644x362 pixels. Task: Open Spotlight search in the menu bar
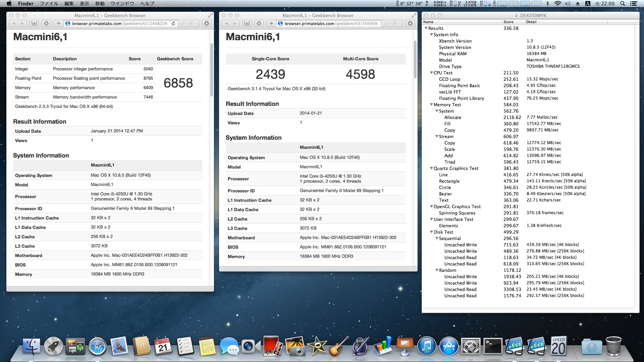(x=623, y=4)
